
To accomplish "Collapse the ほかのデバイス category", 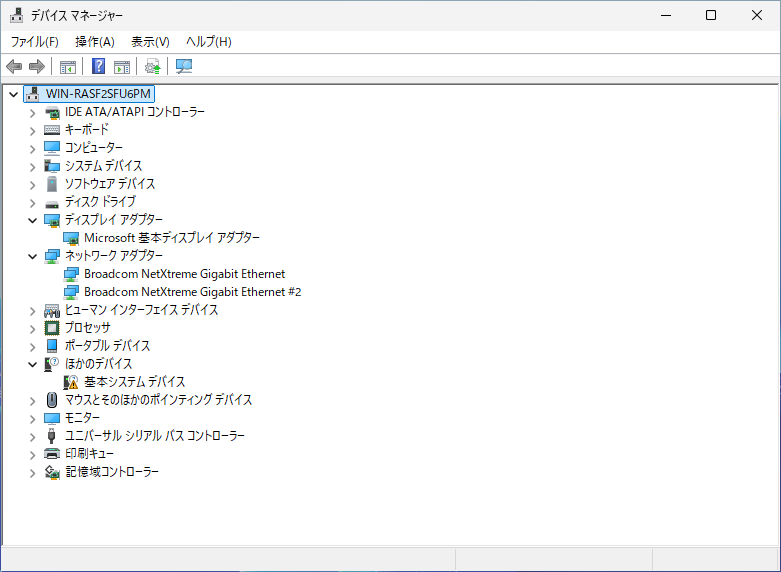I will (x=32, y=364).
